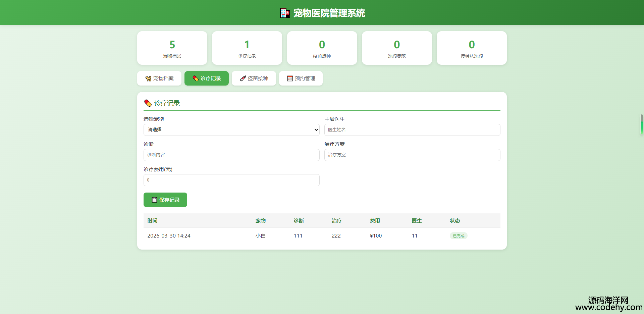Image resolution: width=644 pixels, height=314 pixels.
Task: Click the 已完成 status badge
Action: click(x=458, y=236)
